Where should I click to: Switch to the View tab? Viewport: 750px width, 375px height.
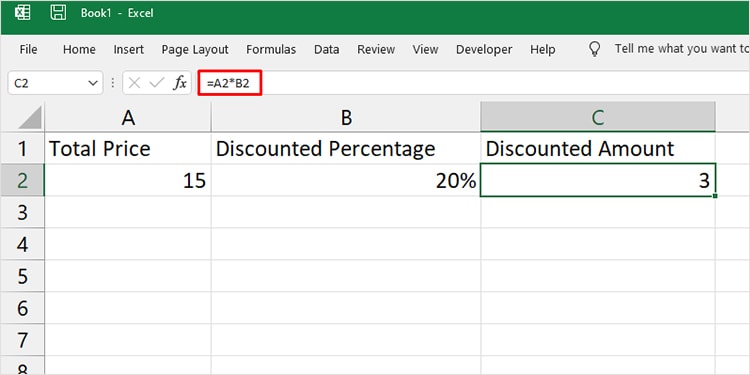coord(425,49)
